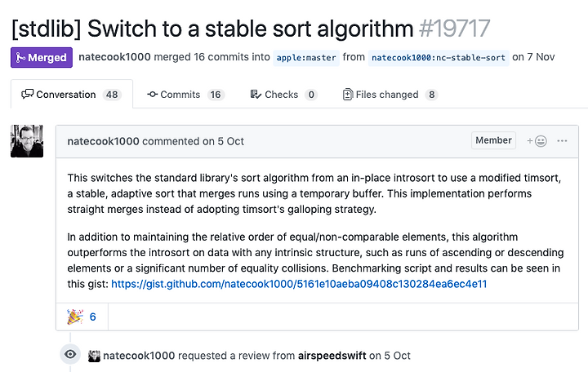Click the purple Merged status badge
Image resolution: width=588 pixels, height=372 pixels.
coord(42,58)
